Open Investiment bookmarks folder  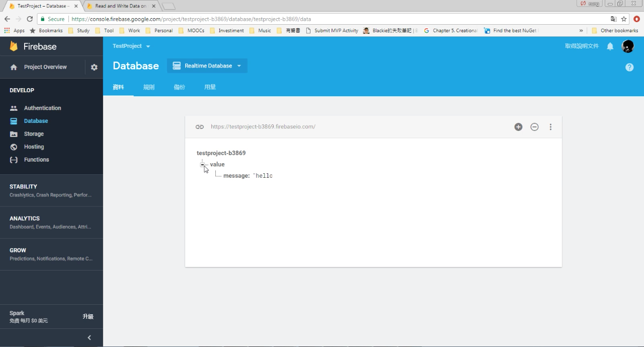coord(226,31)
